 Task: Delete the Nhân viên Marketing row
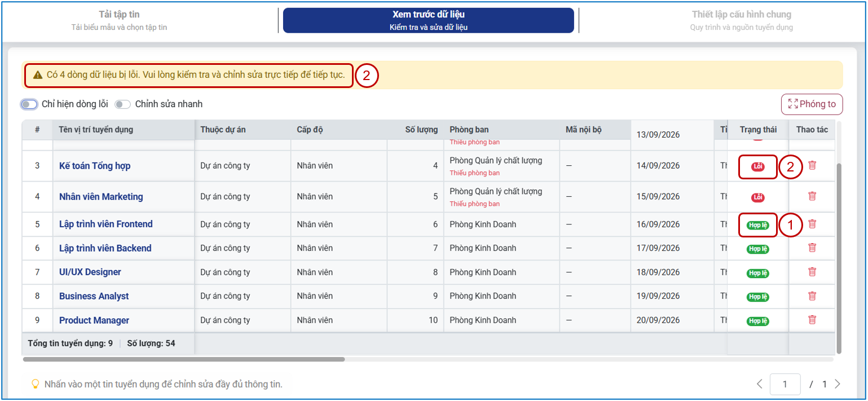pyautogui.click(x=812, y=196)
